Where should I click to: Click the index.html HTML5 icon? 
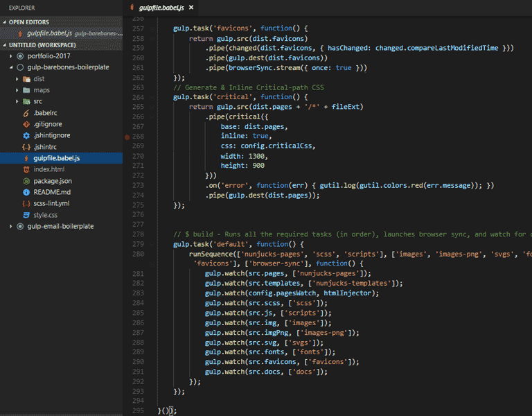coord(26,169)
